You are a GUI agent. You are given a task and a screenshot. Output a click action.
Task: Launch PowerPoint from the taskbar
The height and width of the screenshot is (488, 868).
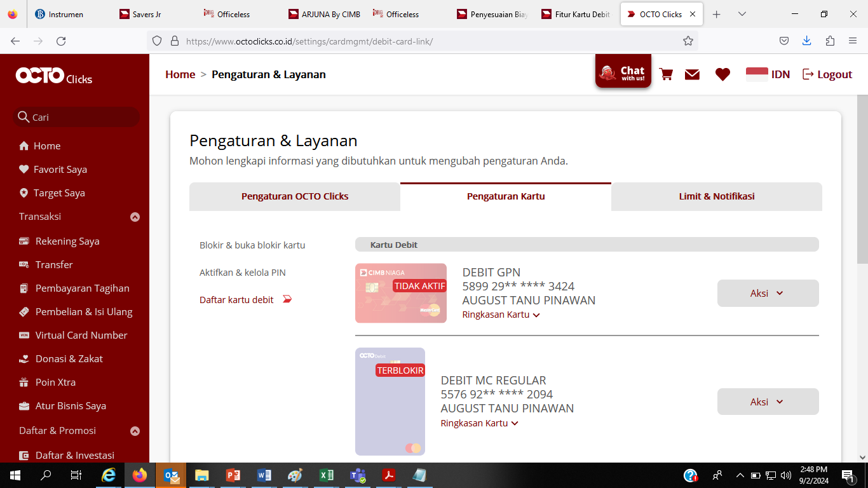(x=233, y=475)
